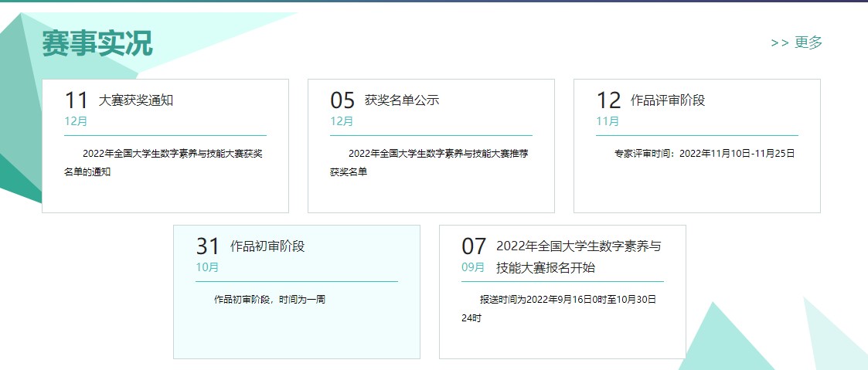Open the 大赛获奖通知 card title
868x370 pixels.
pyautogui.click(x=135, y=100)
